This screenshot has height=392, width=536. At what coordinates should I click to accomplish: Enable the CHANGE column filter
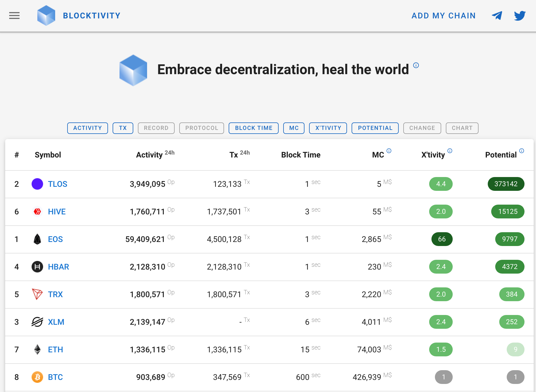point(422,128)
